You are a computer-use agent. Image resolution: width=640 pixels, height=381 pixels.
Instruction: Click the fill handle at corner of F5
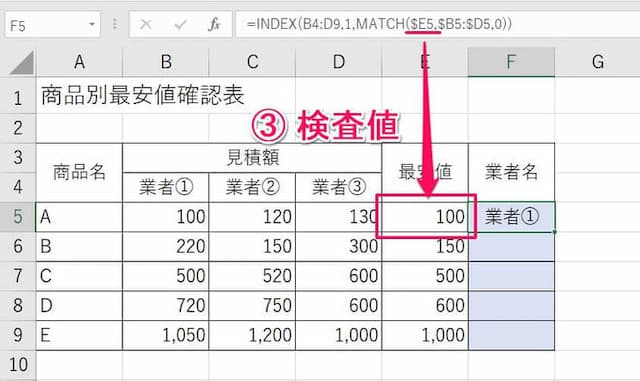554,232
